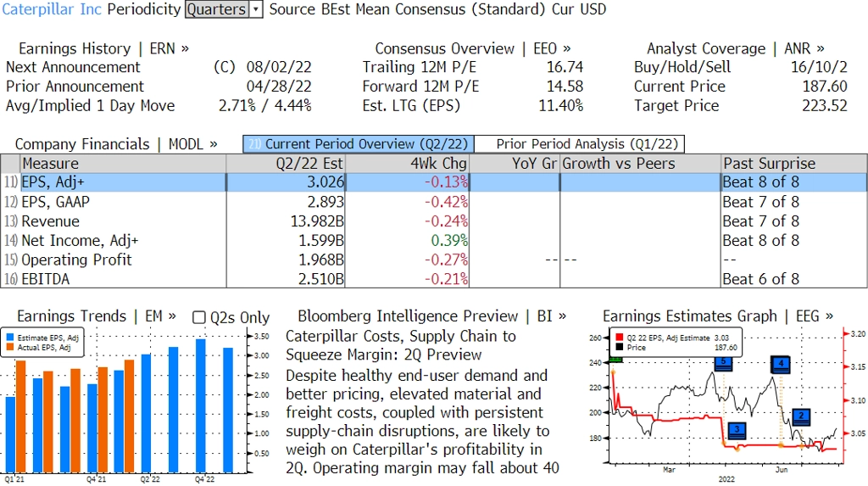
Task: Expand Analyst Coverage ANR section
Action: [735, 48]
